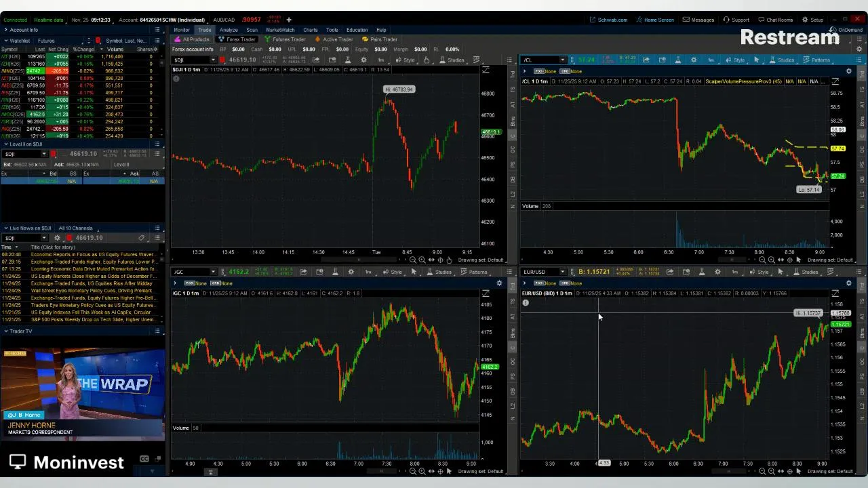Collapse the Watchlist section
Image resolution: width=868 pixels, height=488 pixels.
[x=5, y=41]
